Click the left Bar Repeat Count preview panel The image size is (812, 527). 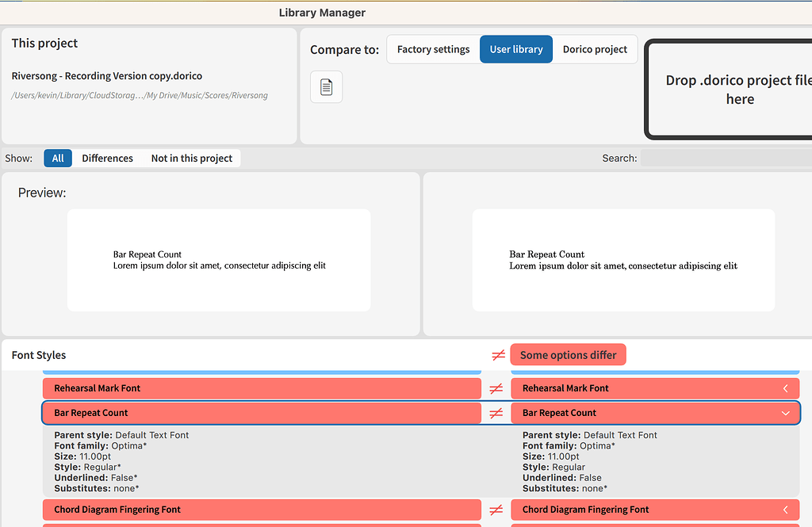(220, 259)
